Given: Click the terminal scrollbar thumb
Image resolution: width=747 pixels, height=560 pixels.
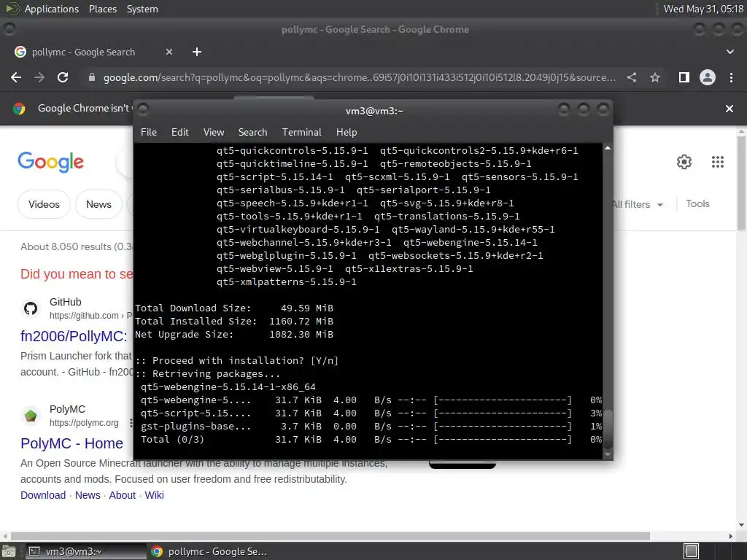Looking at the screenshot, I should [608, 429].
